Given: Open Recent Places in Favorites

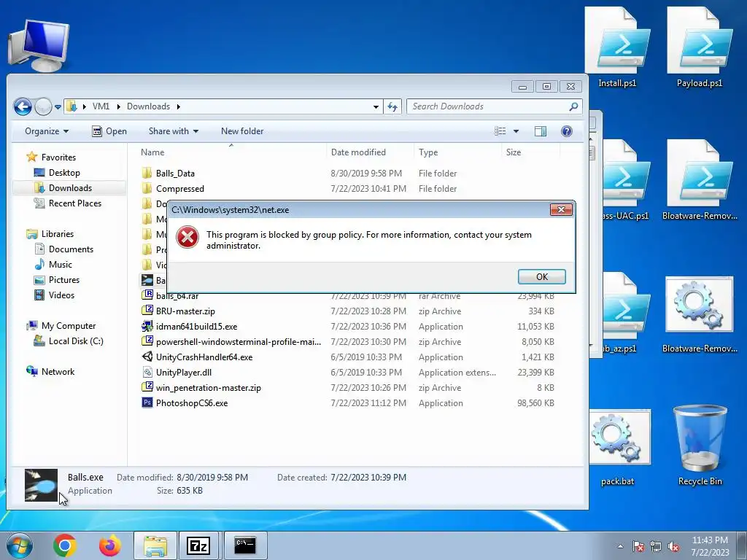Looking at the screenshot, I should [x=75, y=203].
